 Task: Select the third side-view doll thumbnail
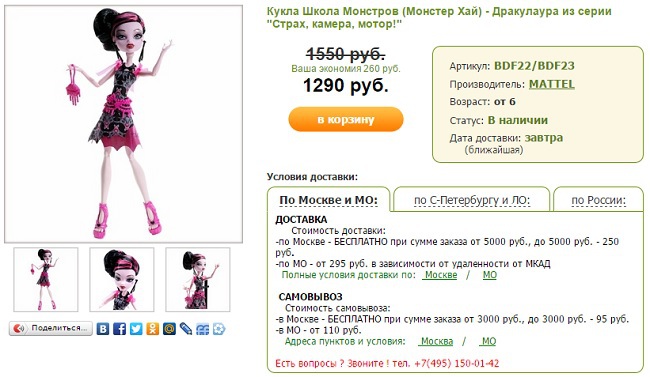click(x=198, y=280)
